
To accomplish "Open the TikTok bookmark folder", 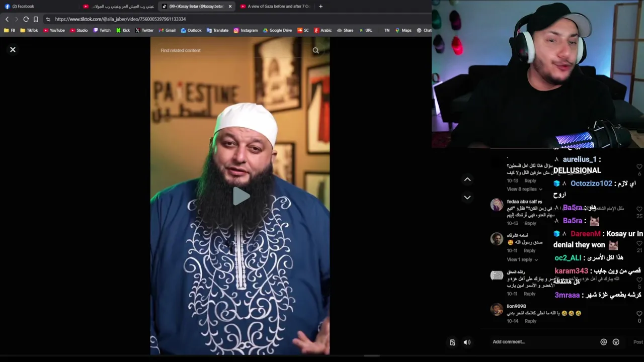I will pos(29,30).
